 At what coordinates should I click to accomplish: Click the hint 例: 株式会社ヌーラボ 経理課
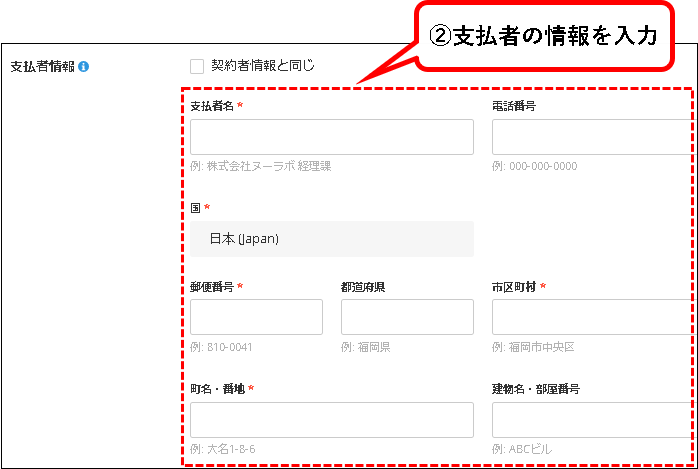pyautogui.click(x=260, y=166)
